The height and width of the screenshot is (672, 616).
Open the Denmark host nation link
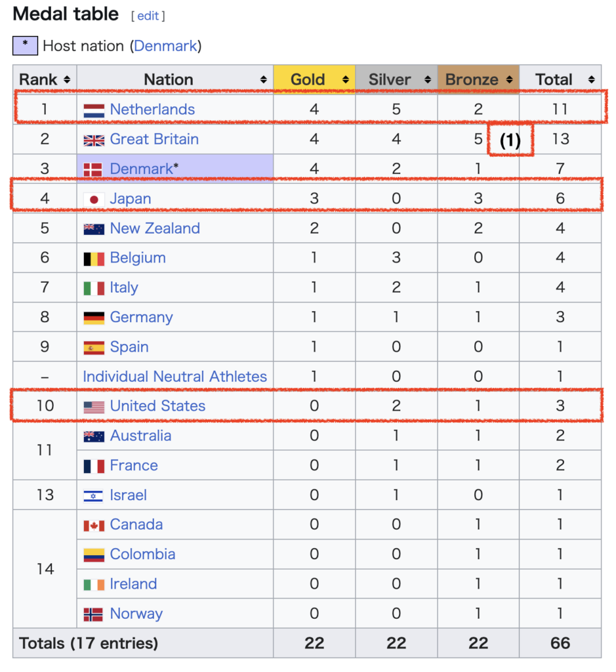pos(165,47)
